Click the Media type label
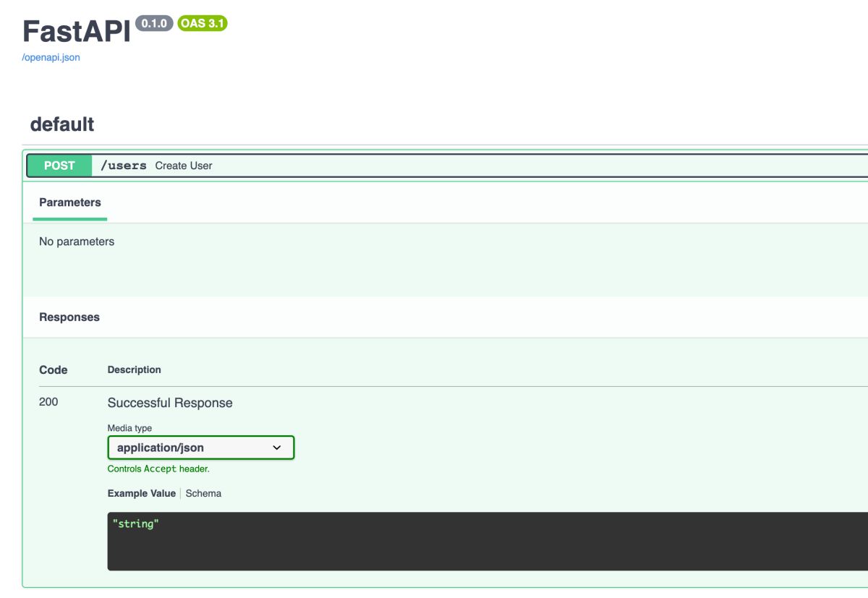The width and height of the screenshot is (868, 598). [x=130, y=428]
